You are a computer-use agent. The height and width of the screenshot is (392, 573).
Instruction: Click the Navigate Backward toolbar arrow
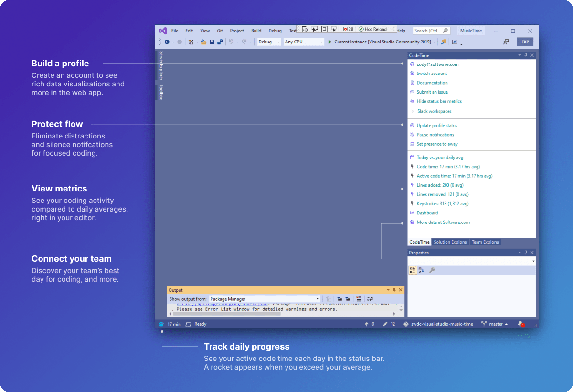[167, 42]
